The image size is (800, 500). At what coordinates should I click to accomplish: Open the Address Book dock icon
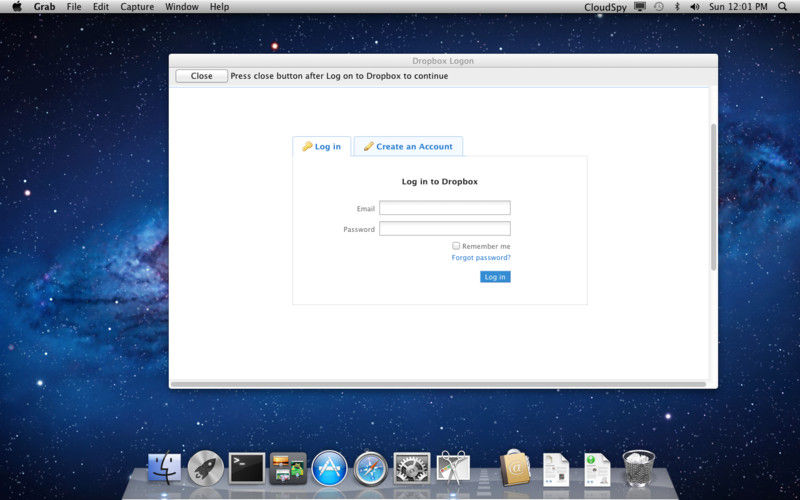coord(515,467)
